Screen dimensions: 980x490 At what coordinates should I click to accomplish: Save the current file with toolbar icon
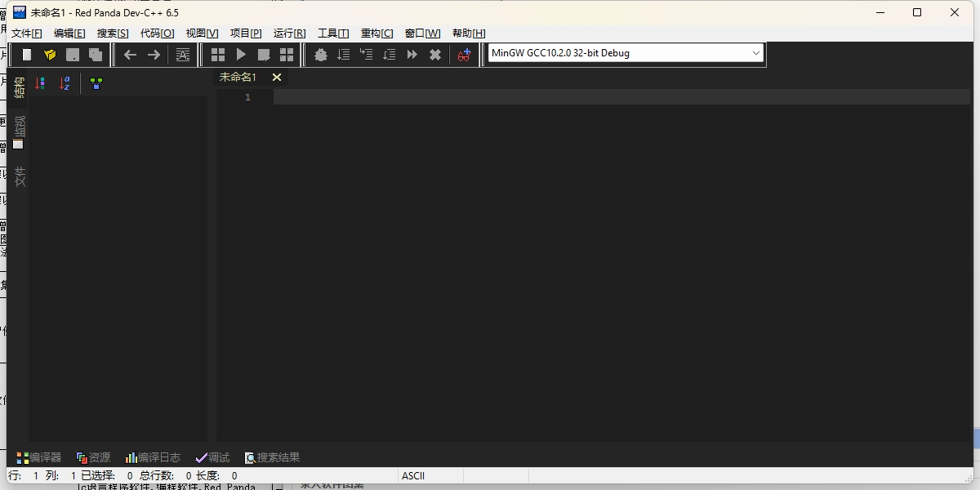click(73, 55)
